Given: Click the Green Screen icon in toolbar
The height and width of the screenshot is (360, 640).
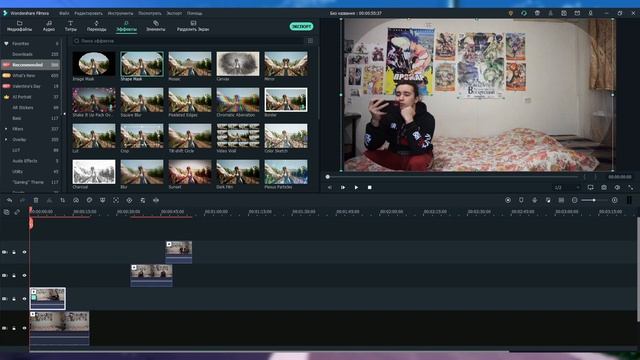Looking at the screenshot, I should (x=102, y=200).
